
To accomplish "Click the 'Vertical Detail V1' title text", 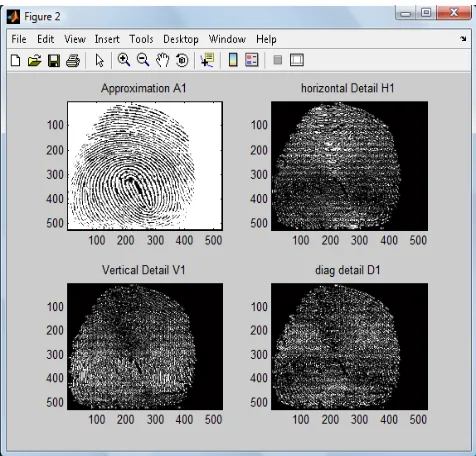I will click(x=144, y=270).
